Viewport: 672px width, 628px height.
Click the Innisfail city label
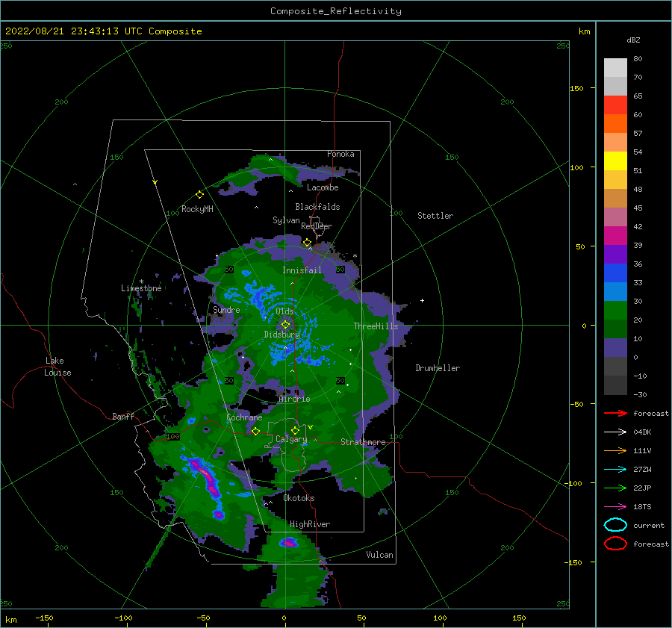[x=302, y=270]
